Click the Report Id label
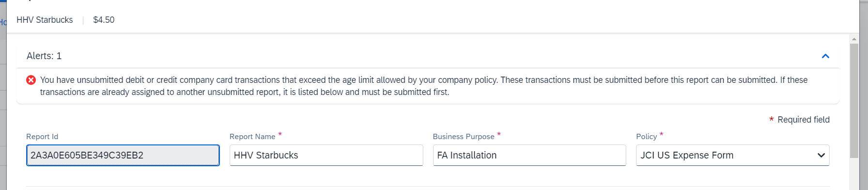The height and width of the screenshot is (190, 868). pyautogui.click(x=42, y=137)
